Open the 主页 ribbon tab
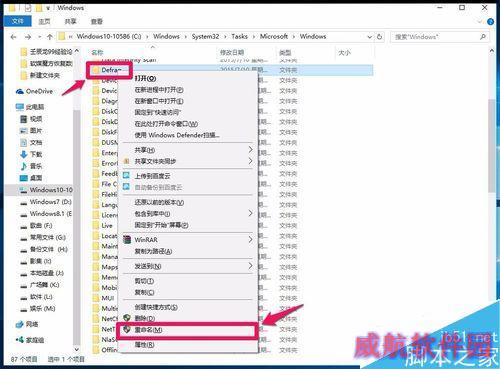 (44, 22)
